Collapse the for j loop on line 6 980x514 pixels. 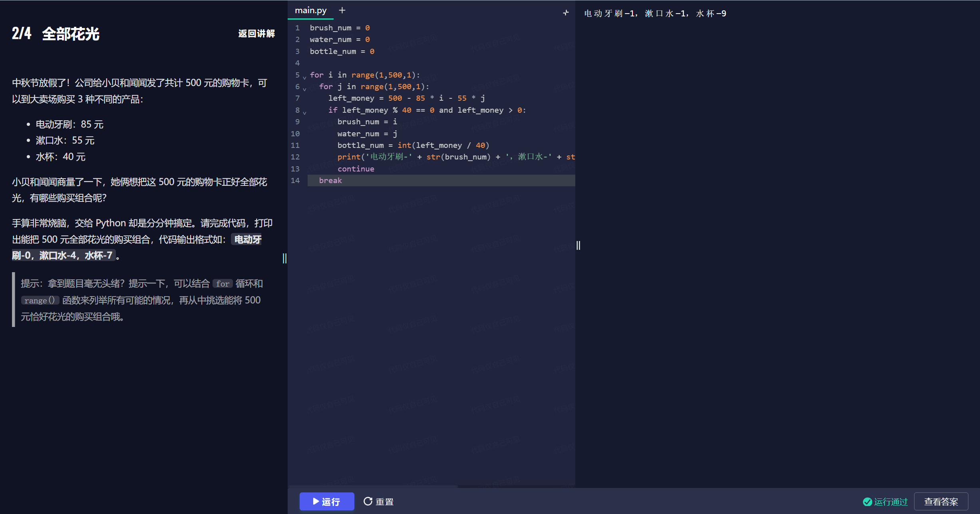(x=304, y=89)
